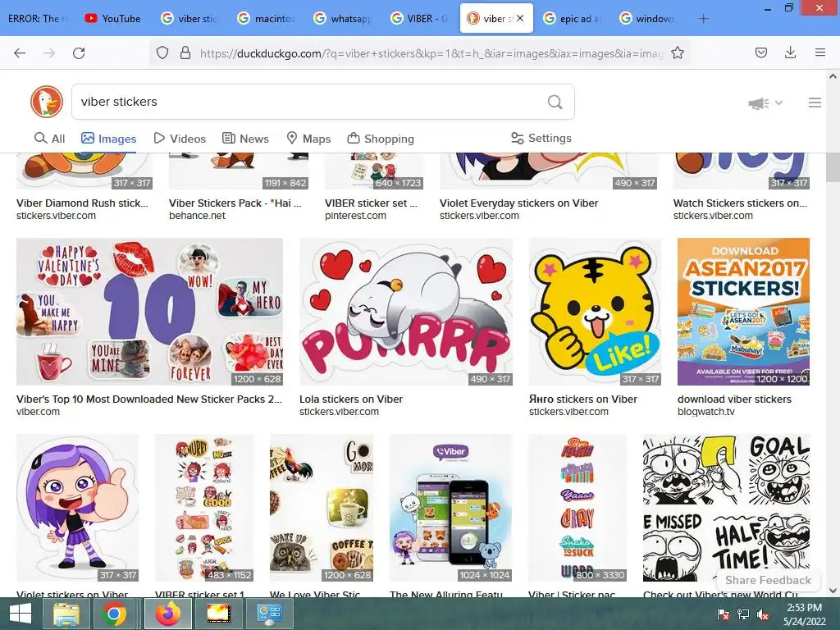Switch to the whatsapp tab

tap(342, 18)
